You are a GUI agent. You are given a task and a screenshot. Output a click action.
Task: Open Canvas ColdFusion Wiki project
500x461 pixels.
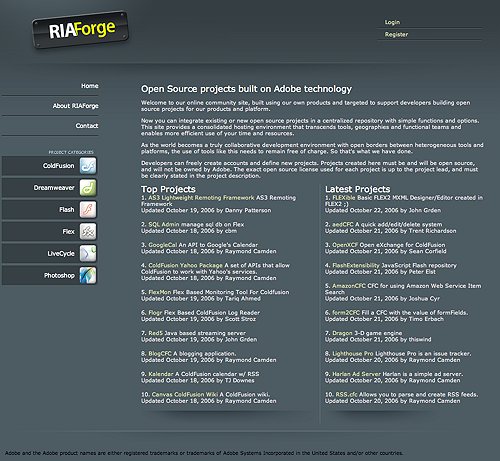(x=185, y=394)
